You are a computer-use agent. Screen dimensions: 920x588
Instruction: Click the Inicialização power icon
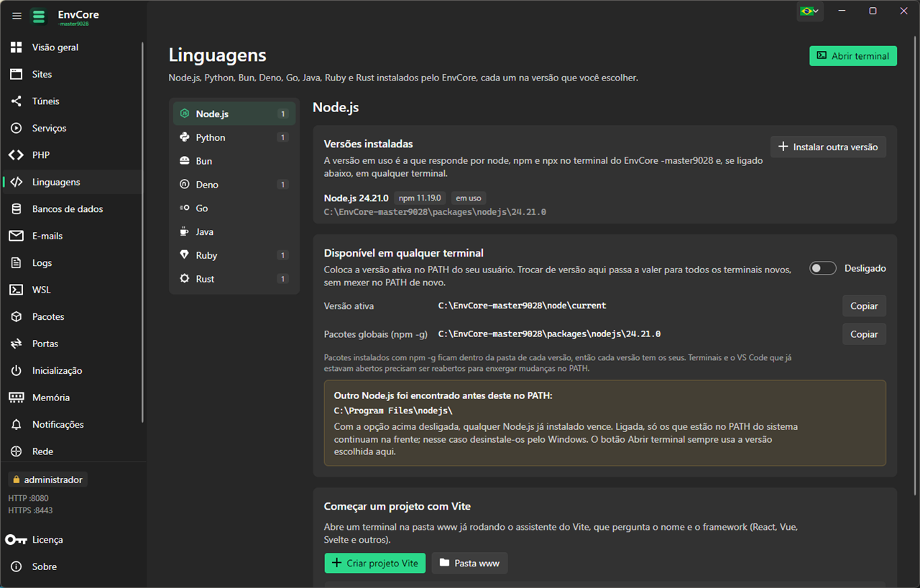16,371
